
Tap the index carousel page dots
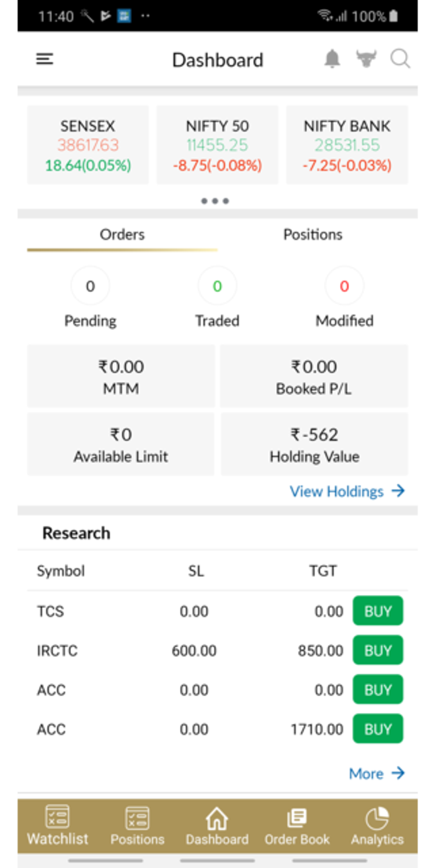click(x=215, y=201)
